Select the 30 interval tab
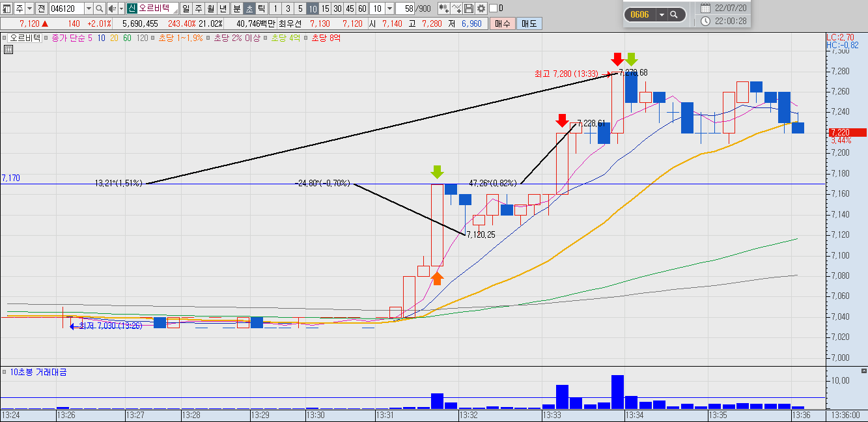 point(337,8)
